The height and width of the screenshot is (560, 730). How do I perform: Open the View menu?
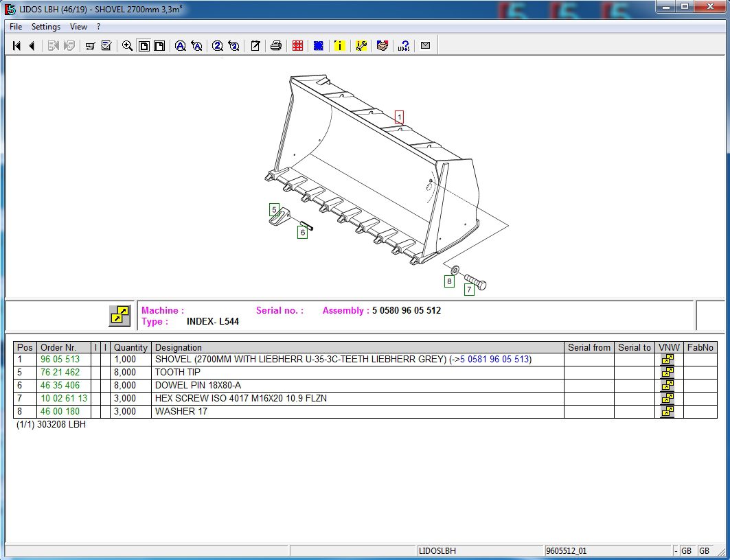point(78,27)
